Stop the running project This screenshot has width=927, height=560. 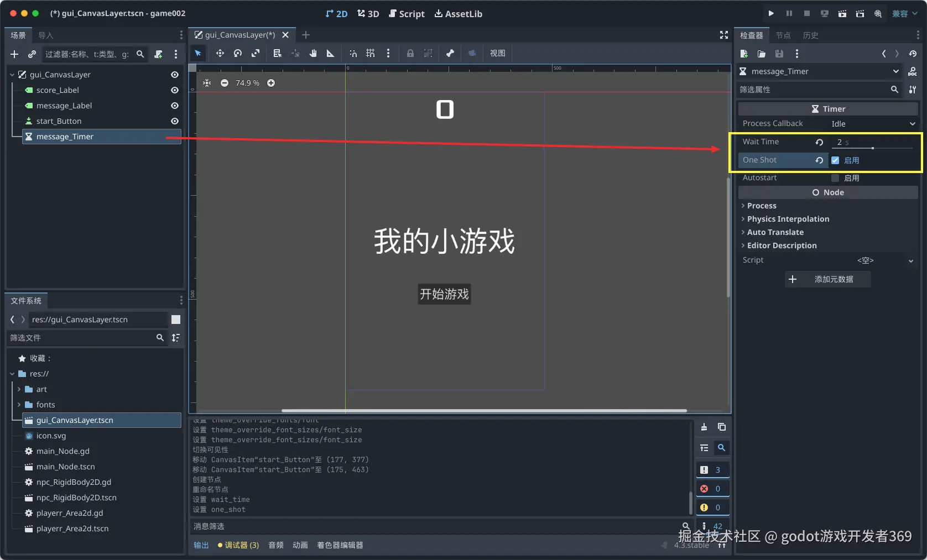807,13
